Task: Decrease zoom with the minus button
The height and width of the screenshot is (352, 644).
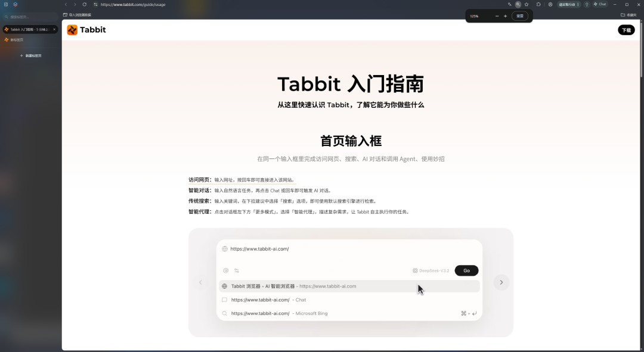Action: [497, 16]
